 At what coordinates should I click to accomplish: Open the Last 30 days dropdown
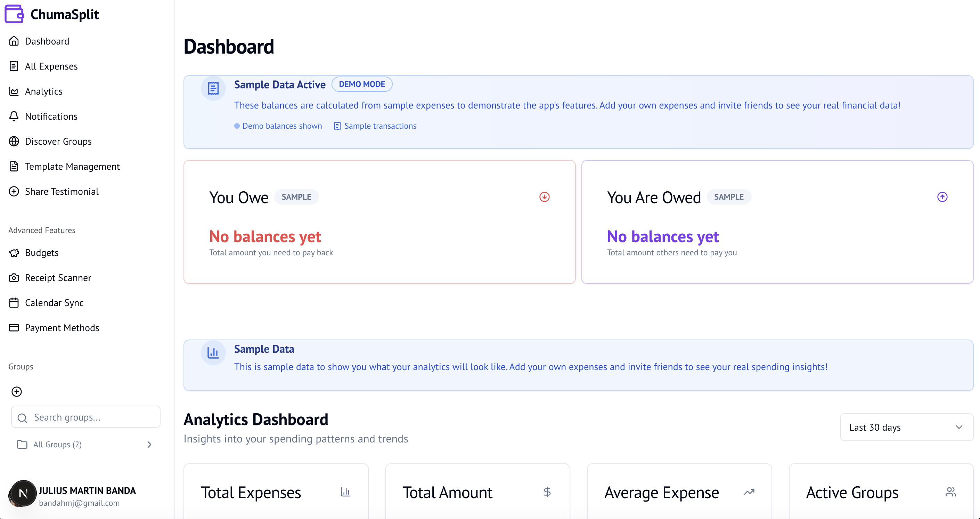click(906, 427)
